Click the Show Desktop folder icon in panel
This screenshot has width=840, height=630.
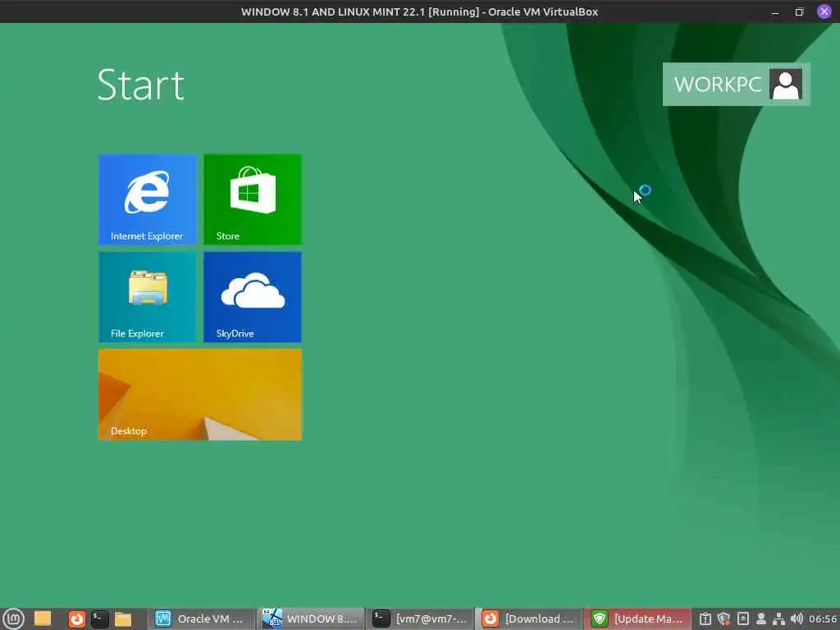(x=43, y=619)
